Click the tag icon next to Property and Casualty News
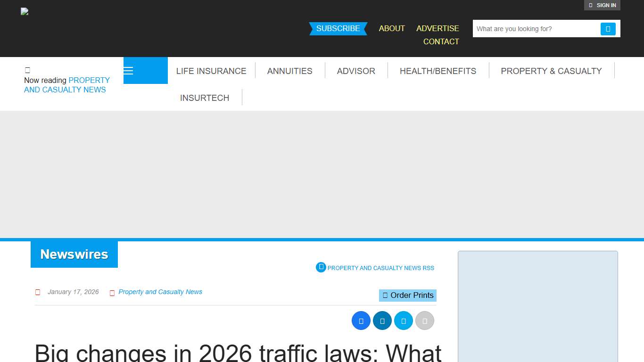Screen dimensions: 644x362 click(112, 292)
